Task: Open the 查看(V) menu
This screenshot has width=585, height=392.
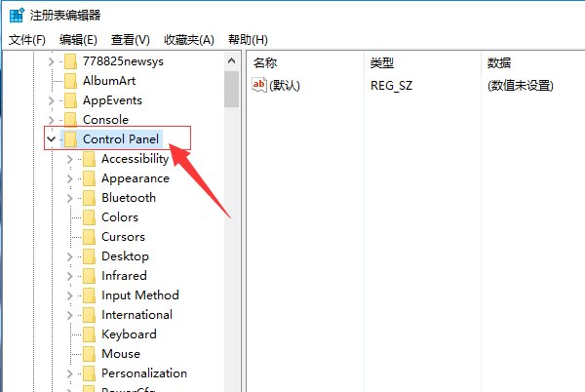Action: 131,40
